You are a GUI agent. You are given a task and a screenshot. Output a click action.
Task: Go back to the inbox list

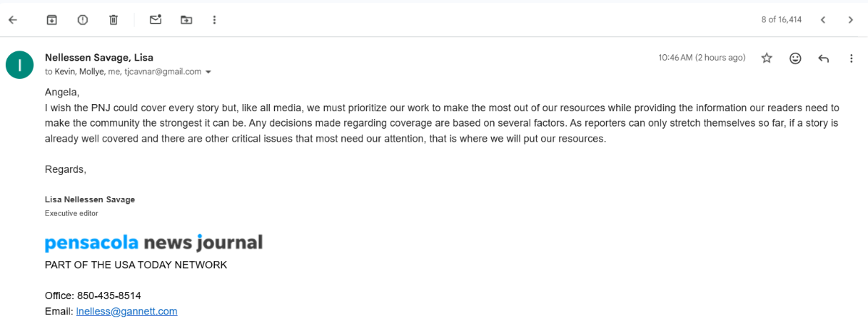pyautogui.click(x=12, y=20)
